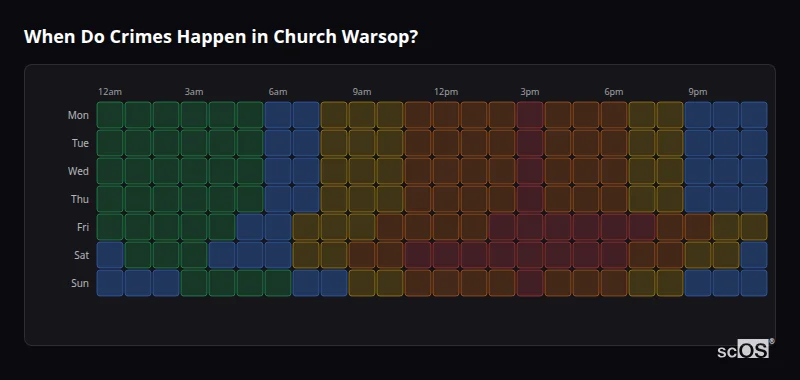Click the '12pm' hour label
Screen dimensions: 800x380
click(446, 92)
